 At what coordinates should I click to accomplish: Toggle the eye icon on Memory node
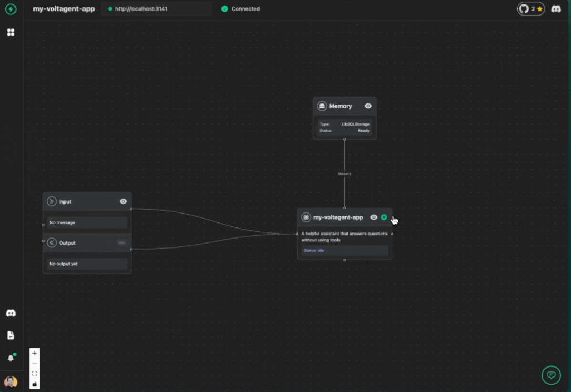[368, 106]
